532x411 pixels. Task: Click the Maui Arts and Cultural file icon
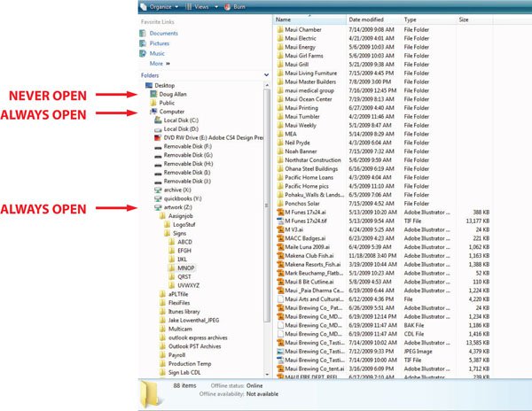click(x=280, y=299)
